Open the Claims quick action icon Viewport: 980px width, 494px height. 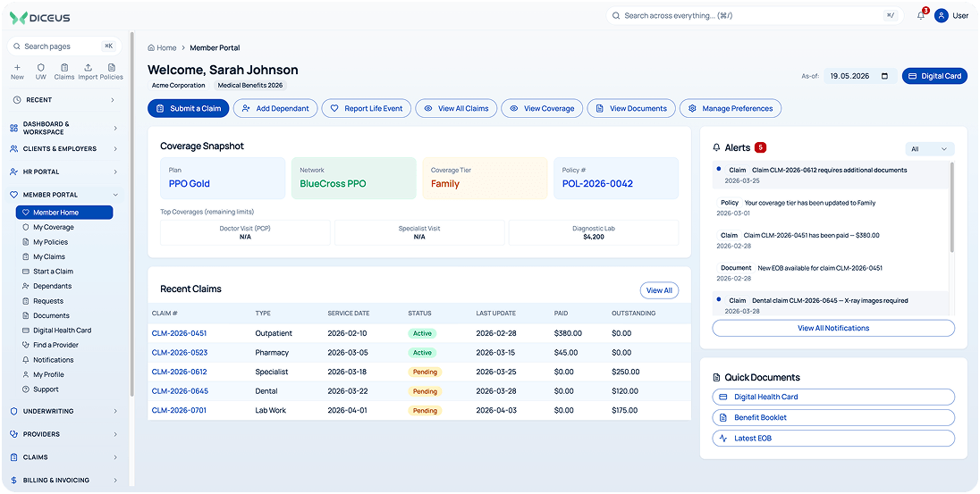coord(63,68)
